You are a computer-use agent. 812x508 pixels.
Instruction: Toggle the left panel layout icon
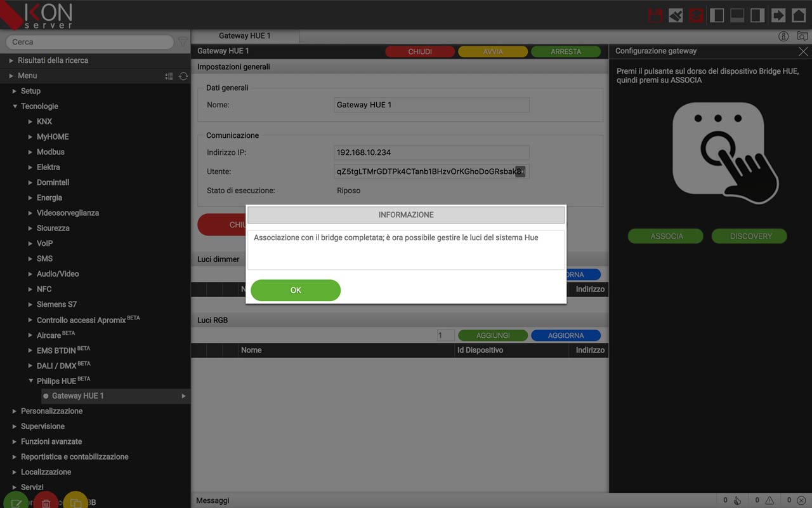[x=717, y=15]
